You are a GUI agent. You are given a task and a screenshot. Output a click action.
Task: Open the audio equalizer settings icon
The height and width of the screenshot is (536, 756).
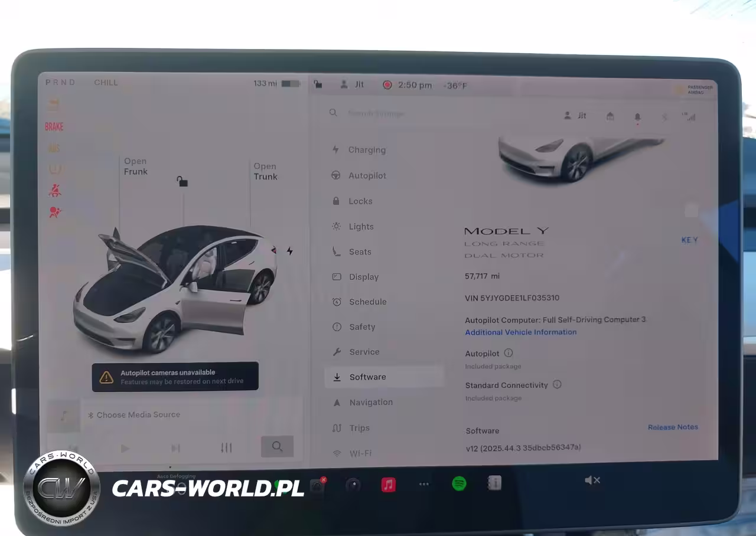(x=226, y=448)
